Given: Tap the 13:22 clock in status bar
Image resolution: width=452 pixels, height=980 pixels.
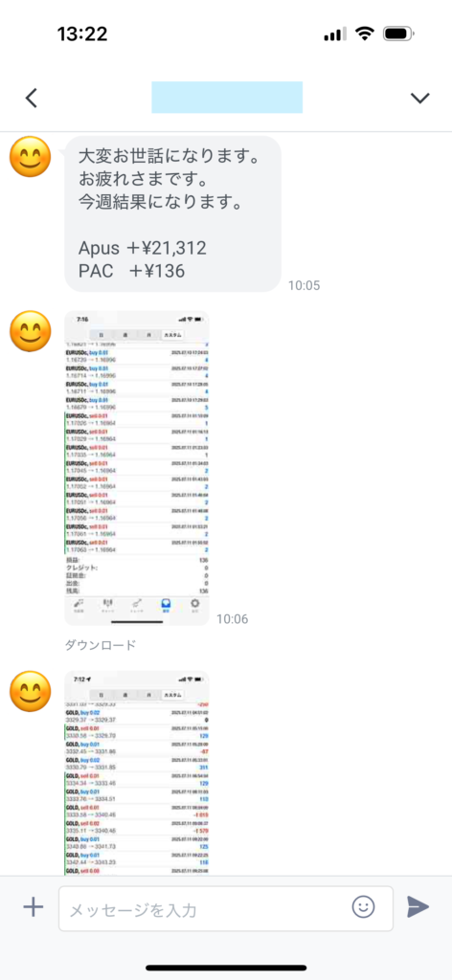Looking at the screenshot, I should (82, 33).
